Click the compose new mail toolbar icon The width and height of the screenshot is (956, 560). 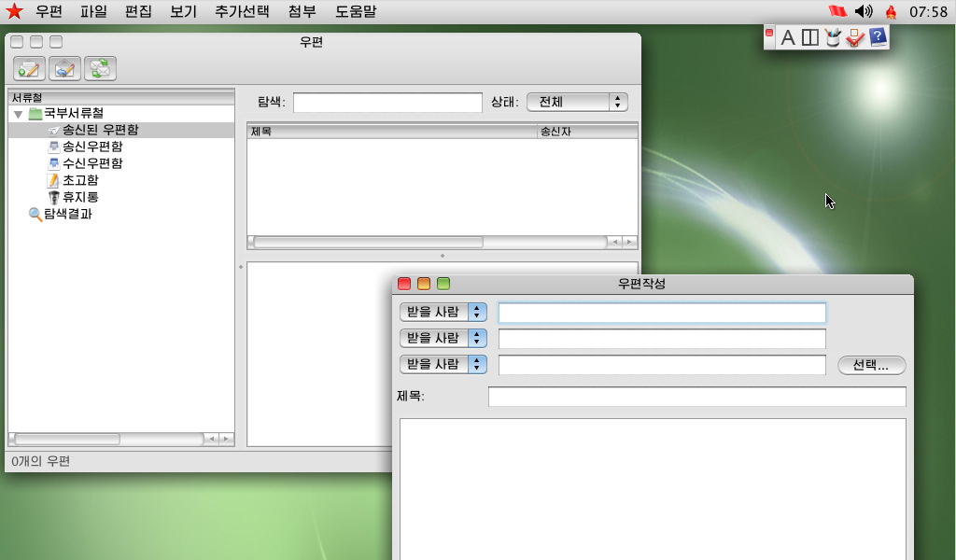click(29, 68)
